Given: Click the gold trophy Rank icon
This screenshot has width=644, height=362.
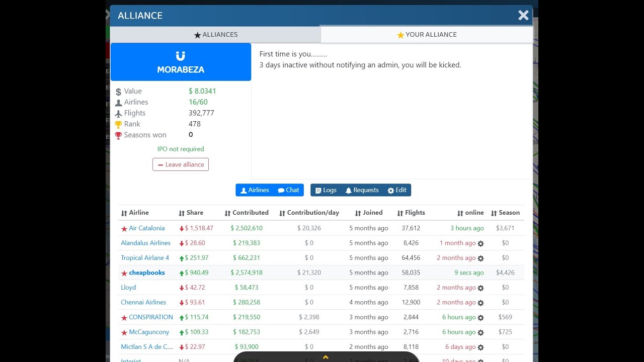Looking at the screenshot, I should tap(118, 124).
